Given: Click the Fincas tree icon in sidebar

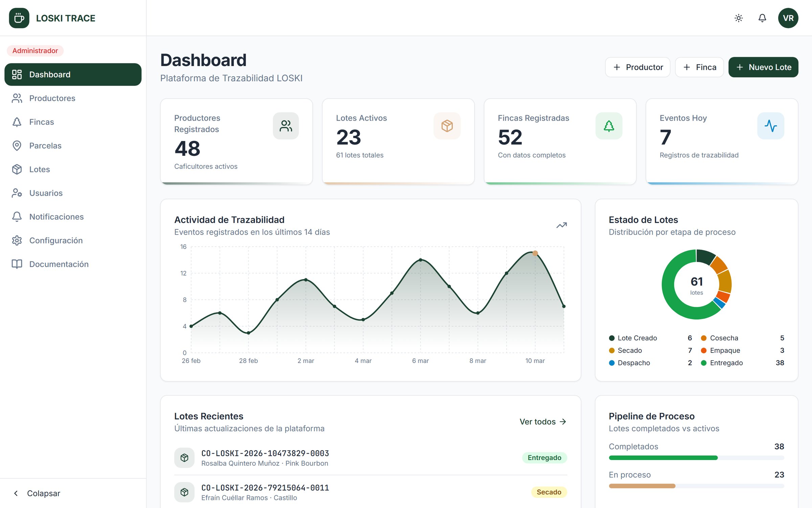Looking at the screenshot, I should (x=17, y=122).
